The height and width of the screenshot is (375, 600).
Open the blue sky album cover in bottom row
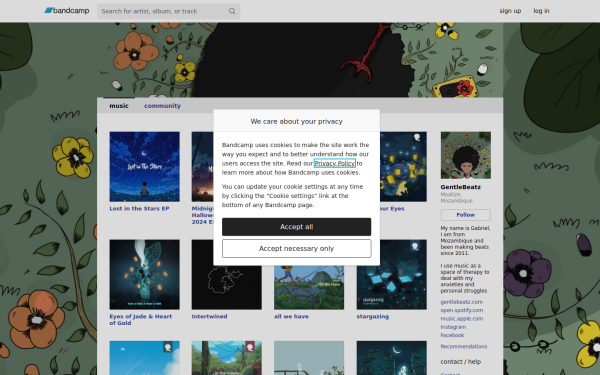(144, 358)
